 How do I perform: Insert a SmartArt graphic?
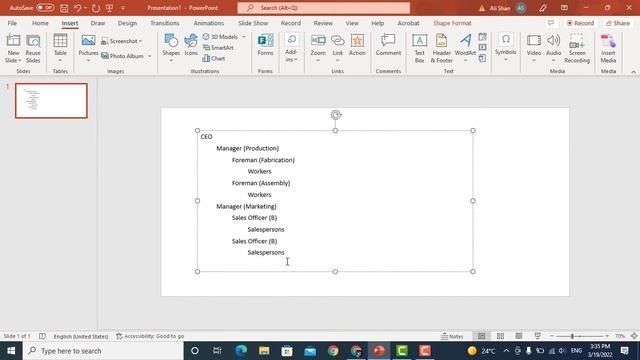pos(218,48)
